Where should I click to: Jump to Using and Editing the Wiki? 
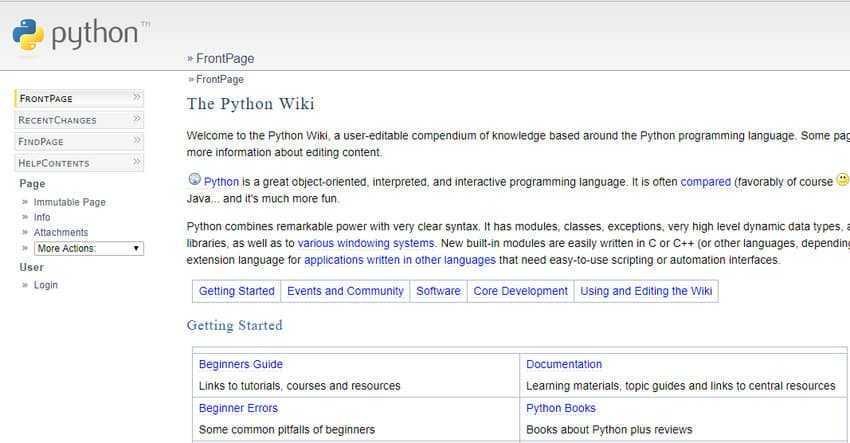[x=646, y=291]
